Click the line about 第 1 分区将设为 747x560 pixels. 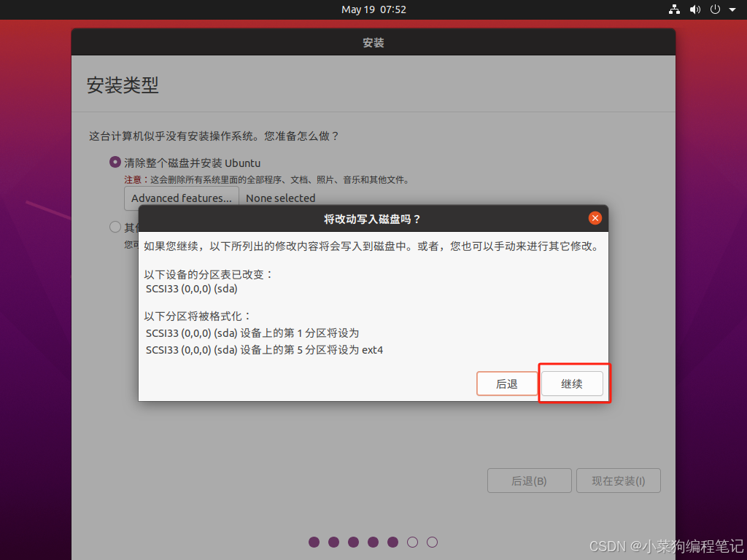coord(252,333)
